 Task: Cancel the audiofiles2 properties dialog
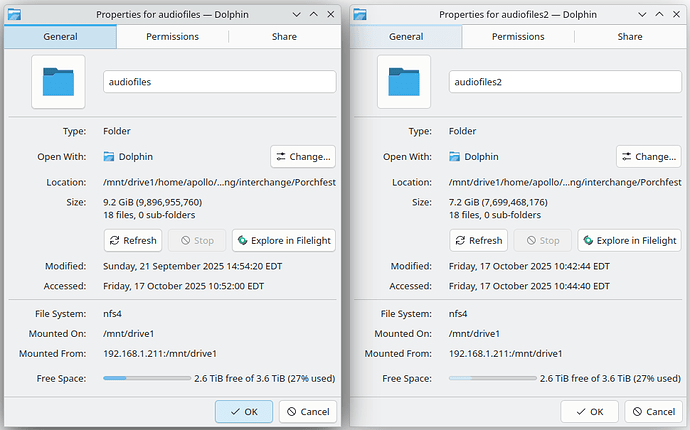[653, 411]
